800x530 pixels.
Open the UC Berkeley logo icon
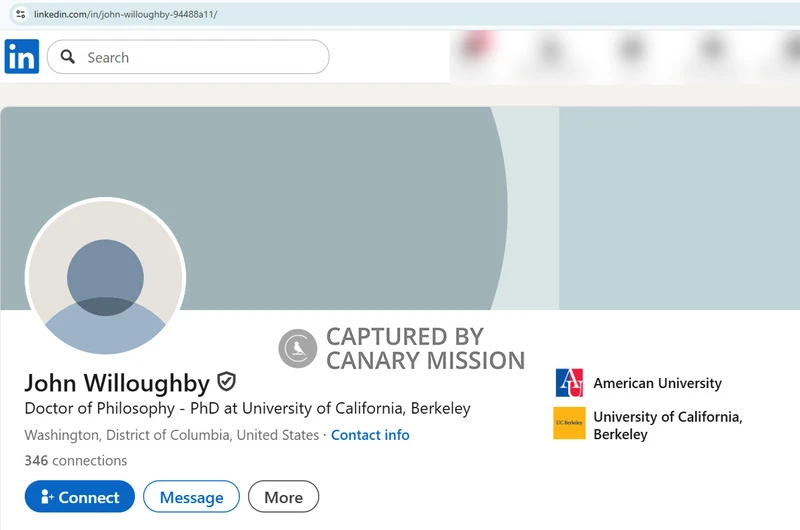569,423
